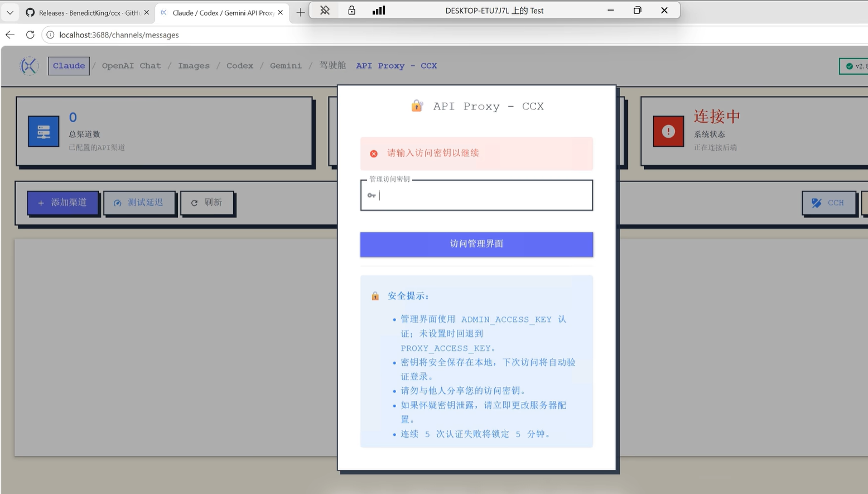Viewport: 868px width, 494px height.
Task: Click the CCH button
Action: (x=829, y=203)
